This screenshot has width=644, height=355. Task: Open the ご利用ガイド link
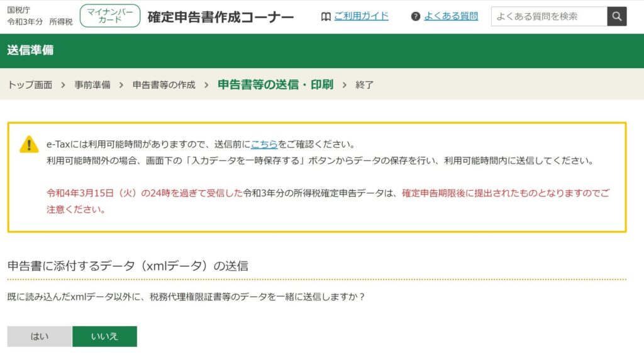361,16
